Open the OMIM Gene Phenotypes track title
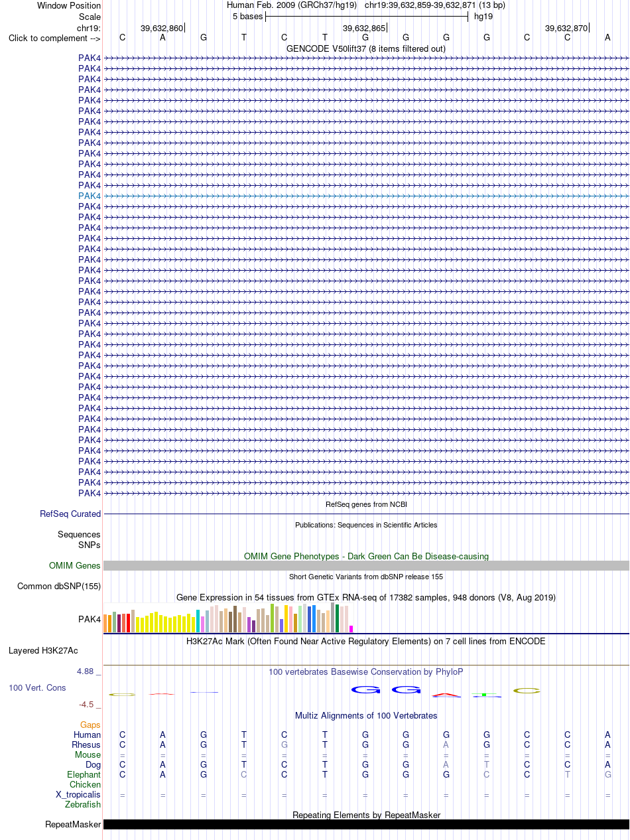Image resolution: width=630 pixels, height=840 pixels. tap(366, 556)
